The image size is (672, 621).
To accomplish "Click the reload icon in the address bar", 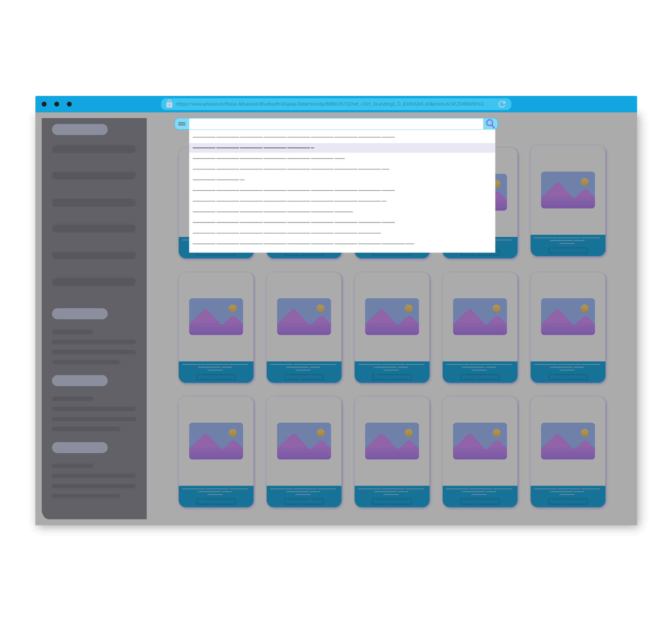I will point(502,104).
